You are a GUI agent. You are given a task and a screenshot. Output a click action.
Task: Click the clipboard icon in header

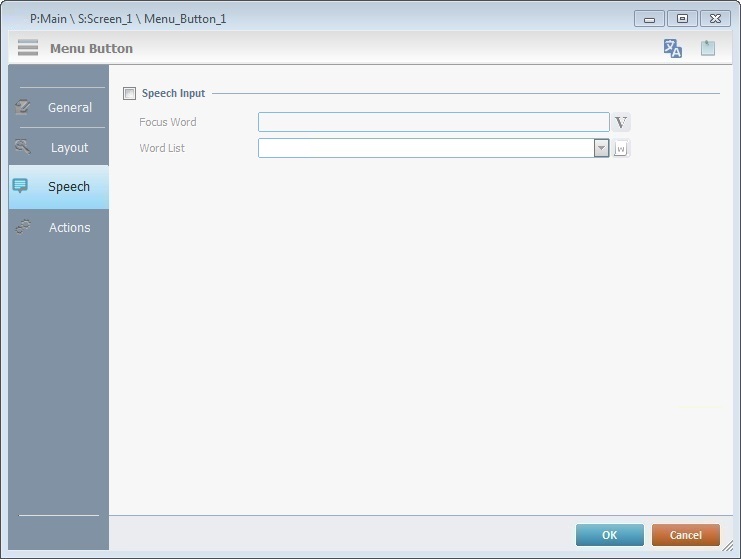tap(708, 48)
